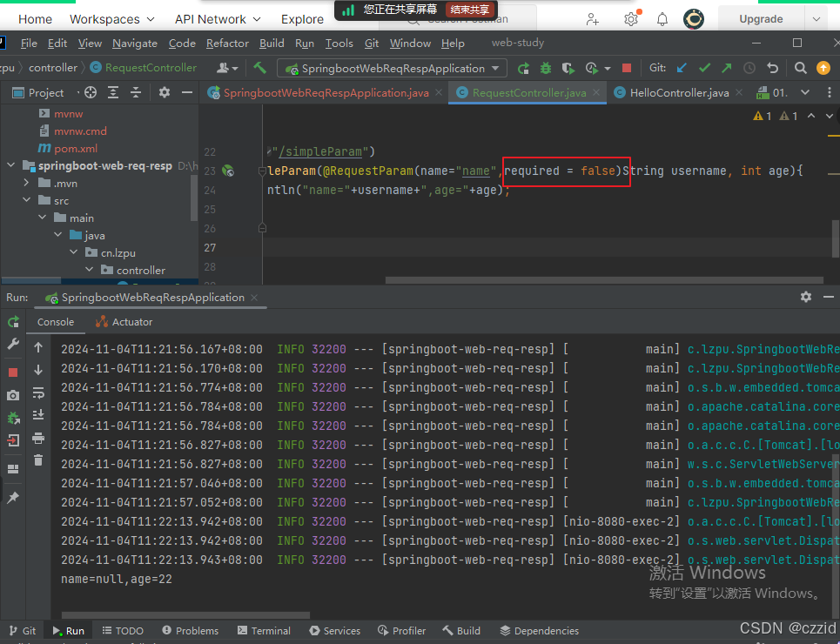
Task: Click Git Show History clock icon
Action: coord(749,68)
